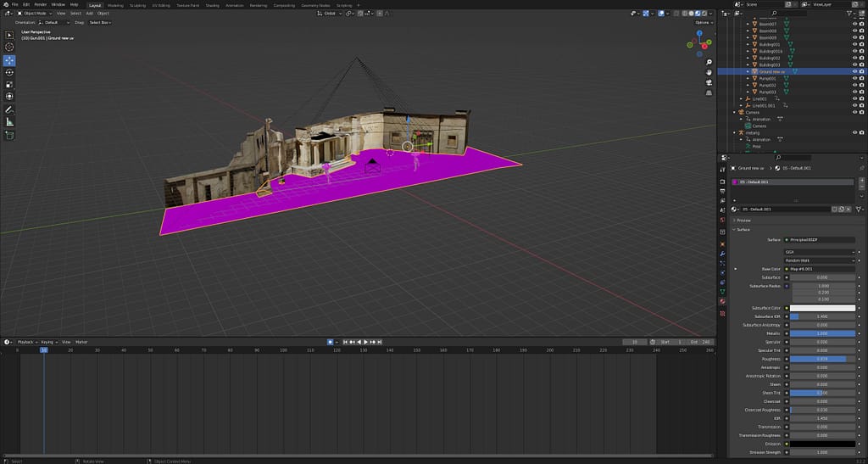Select the Move tool in the viewport toolbar
The width and height of the screenshot is (868, 464).
(10, 60)
